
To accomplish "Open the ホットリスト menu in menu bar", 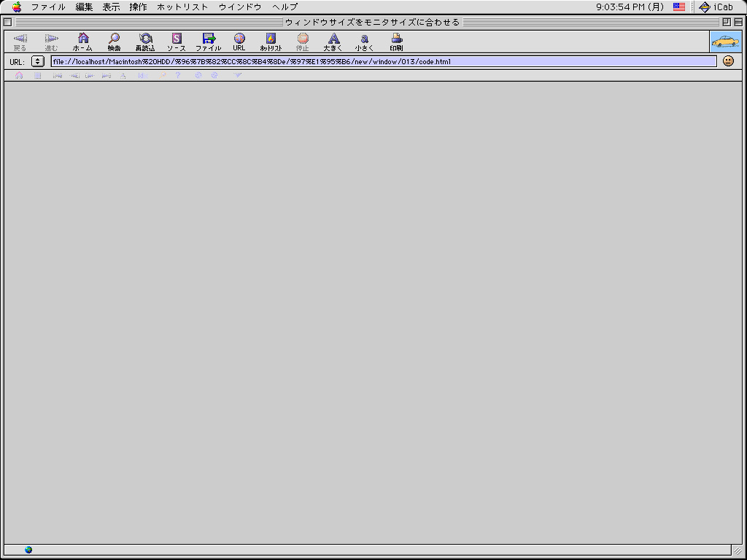I will tap(182, 7).
